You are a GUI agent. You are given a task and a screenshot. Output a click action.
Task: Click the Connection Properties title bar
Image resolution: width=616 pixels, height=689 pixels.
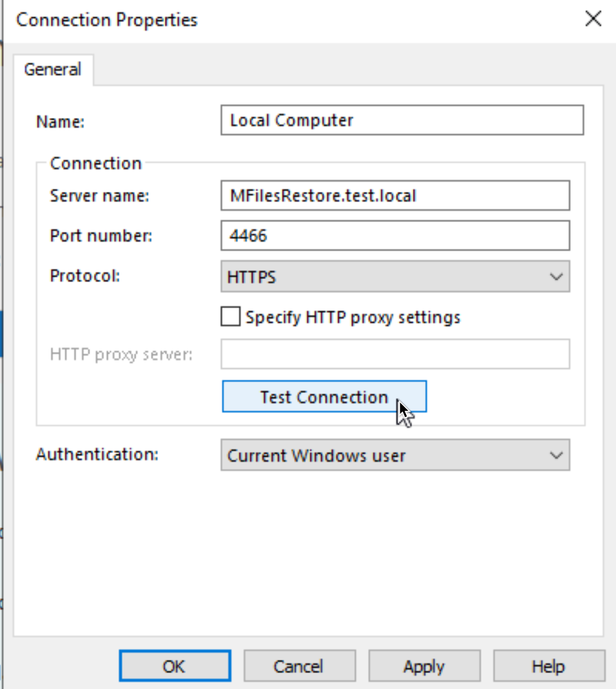[298, 20]
